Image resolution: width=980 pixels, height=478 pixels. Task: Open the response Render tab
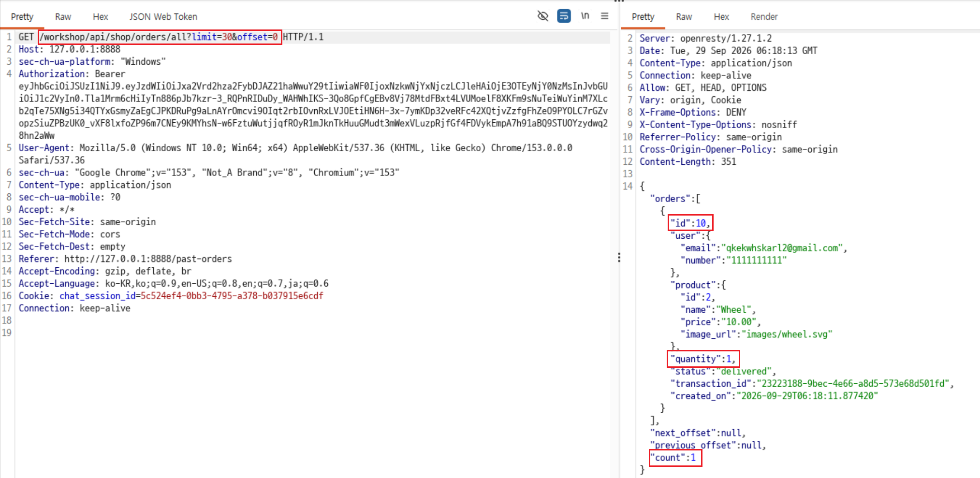pos(764,16)
